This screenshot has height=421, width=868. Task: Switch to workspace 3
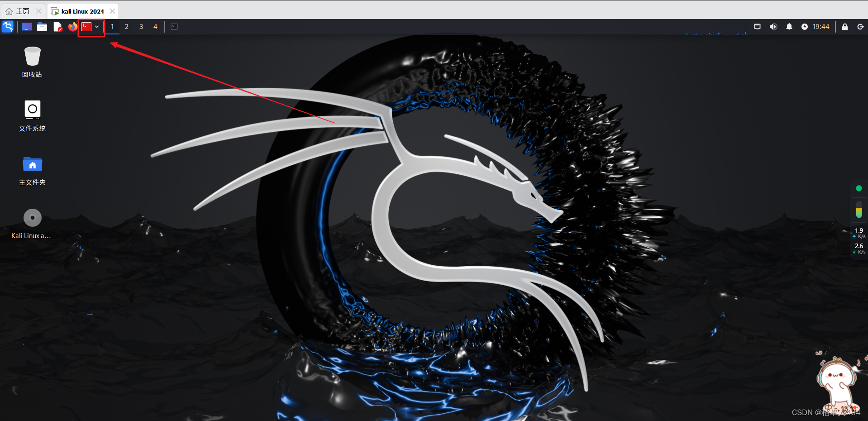[x=141, y=27]
